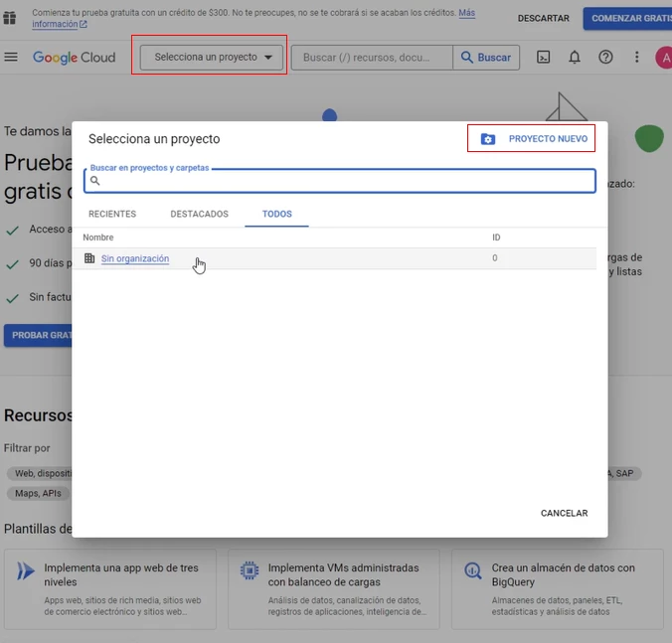Select the TODOS tab
This screenshot has width=672, height=643.
click(x=277, y=214)
